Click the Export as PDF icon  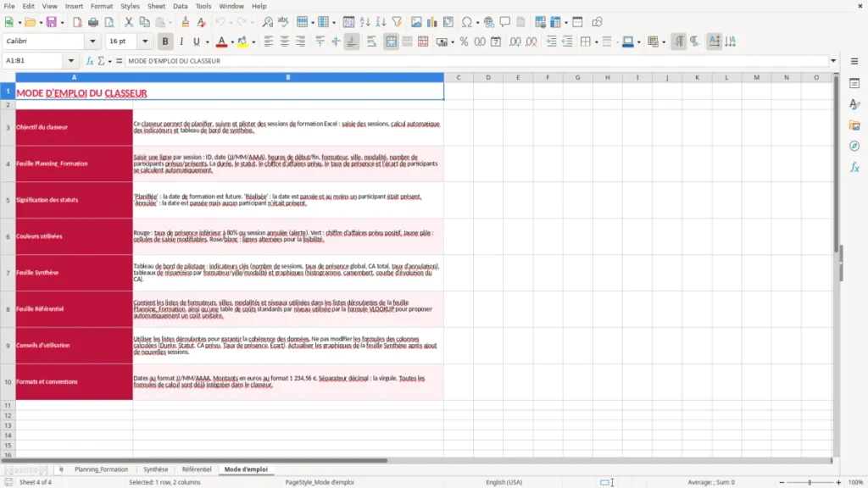pos(77,22)
